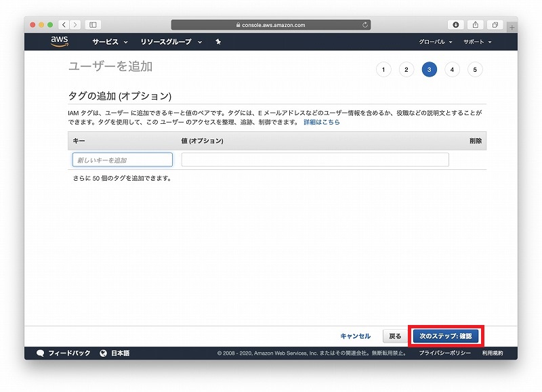Screen dimensions: 542x392
Task: Go to wizard step 5
Action: click(x=475, y=70)
